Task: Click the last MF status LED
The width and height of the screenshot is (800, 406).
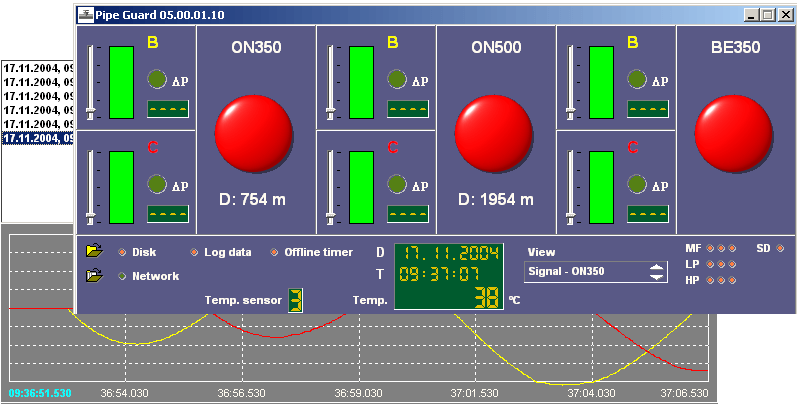Action: click(x=732, y=248)
